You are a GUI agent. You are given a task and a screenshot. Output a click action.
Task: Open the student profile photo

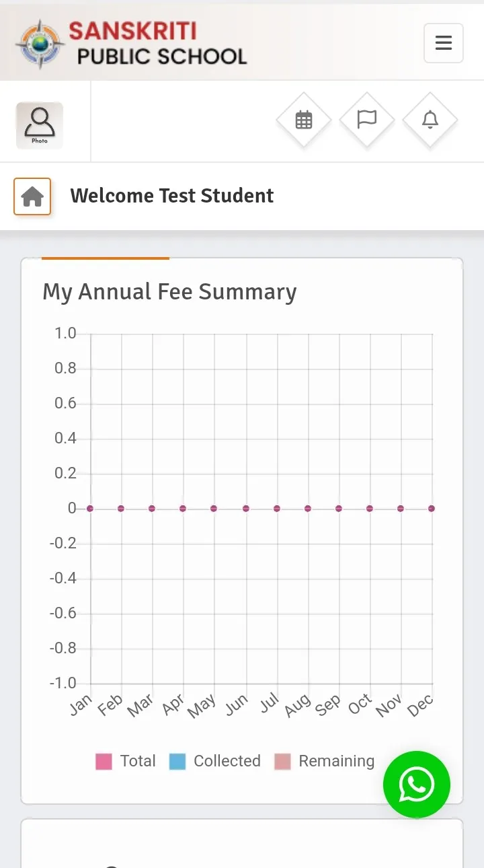coord(40,125)
